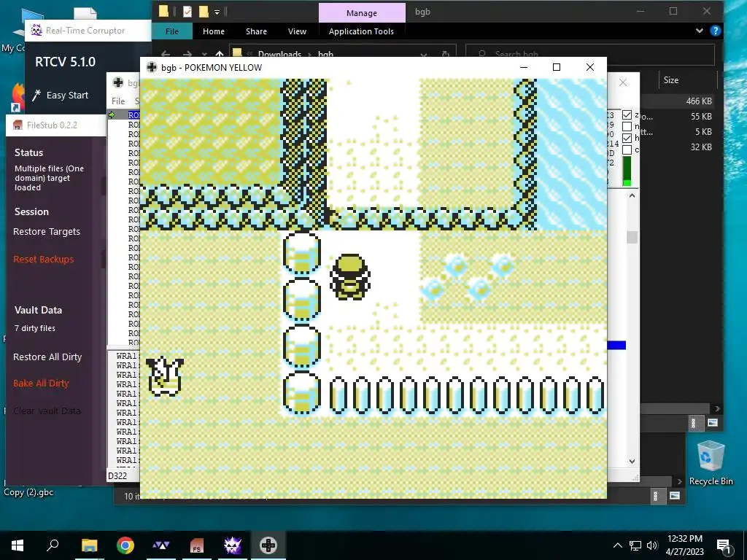Click the Real-Time Corruptor taskbar icon

233,545
